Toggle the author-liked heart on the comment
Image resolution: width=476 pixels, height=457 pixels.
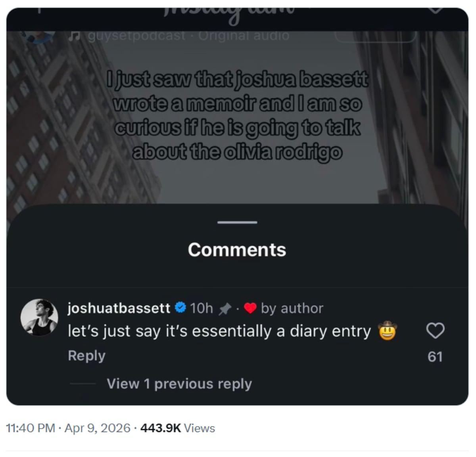(250, 308)
